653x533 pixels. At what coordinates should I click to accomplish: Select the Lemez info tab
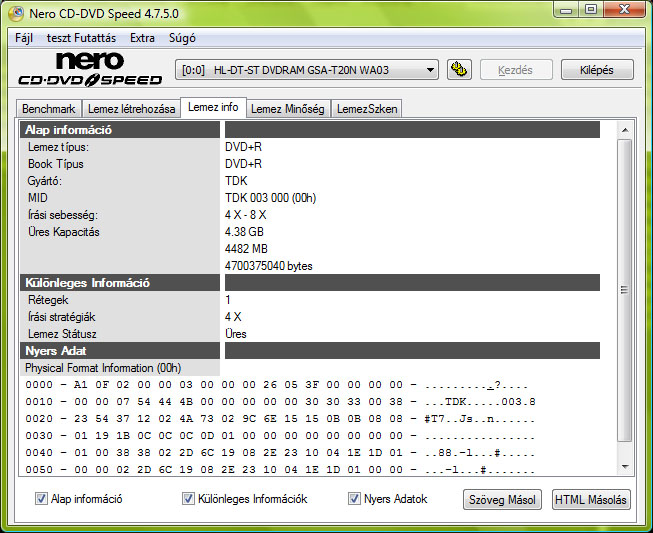point(213,107)
